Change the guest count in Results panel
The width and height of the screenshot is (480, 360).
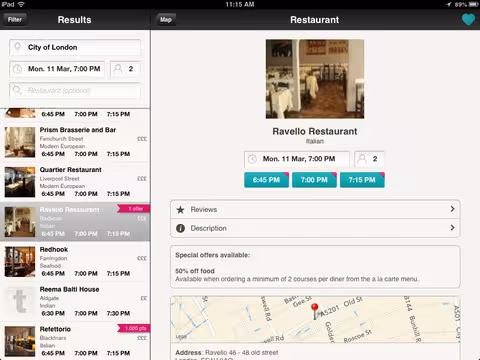125,69
